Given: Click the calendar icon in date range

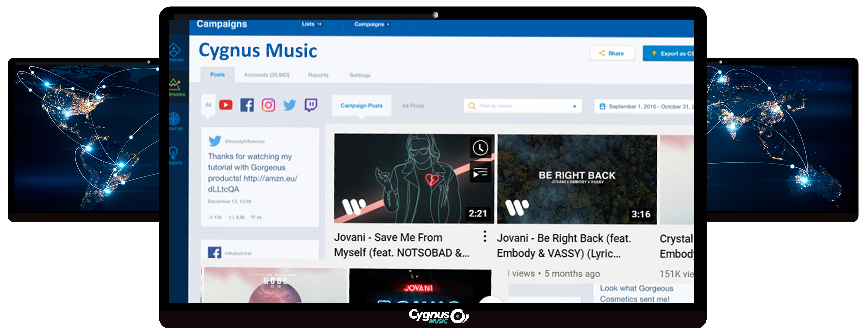Looking at the screenshot, I should [602, 106].
